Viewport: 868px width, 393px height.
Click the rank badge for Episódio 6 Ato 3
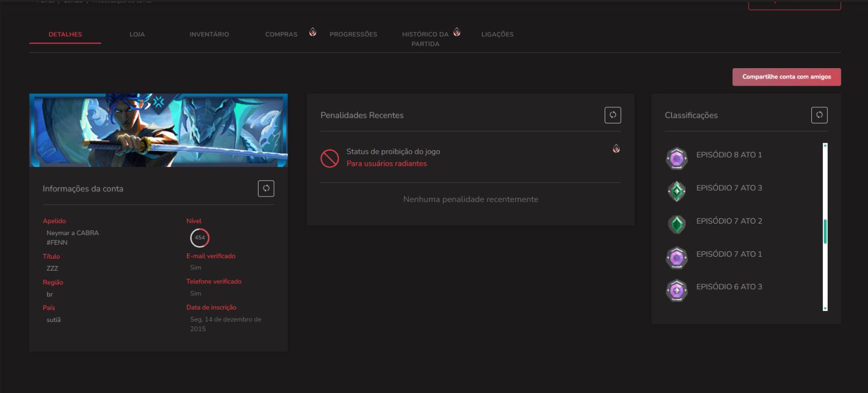pos(677,291)
